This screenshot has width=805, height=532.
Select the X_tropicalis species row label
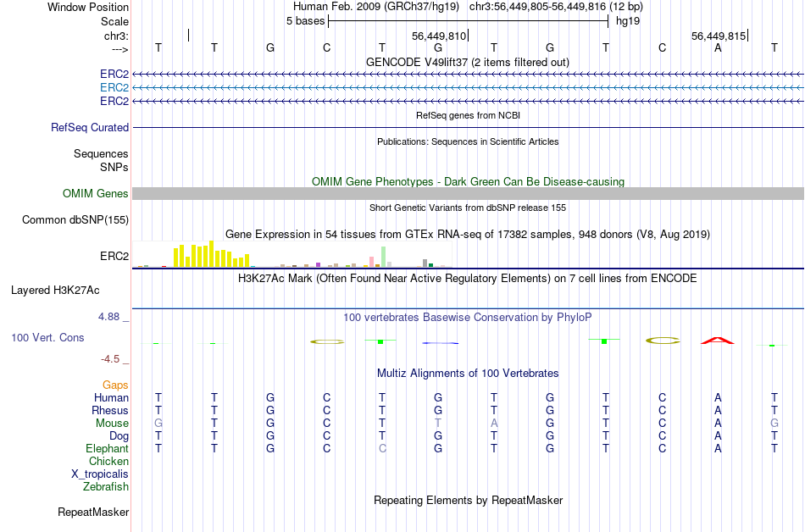click(100, 474)
